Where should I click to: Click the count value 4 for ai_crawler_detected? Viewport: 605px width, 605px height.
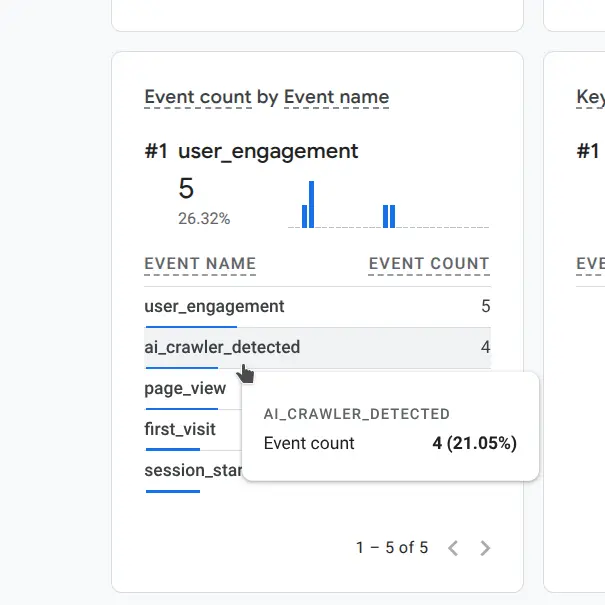pos(486,347)
